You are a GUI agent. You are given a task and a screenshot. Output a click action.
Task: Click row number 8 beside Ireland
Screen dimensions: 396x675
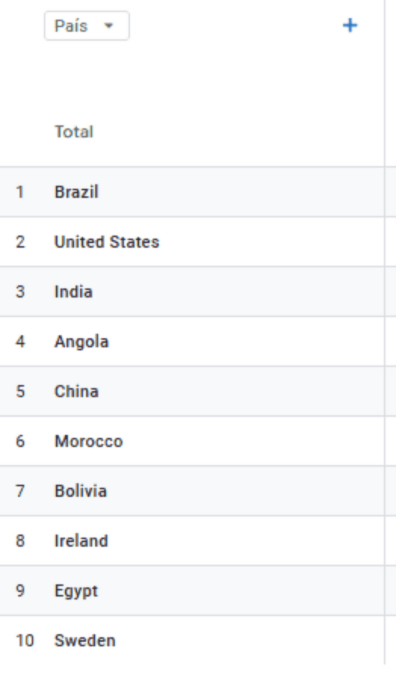[x=20, y=541]
